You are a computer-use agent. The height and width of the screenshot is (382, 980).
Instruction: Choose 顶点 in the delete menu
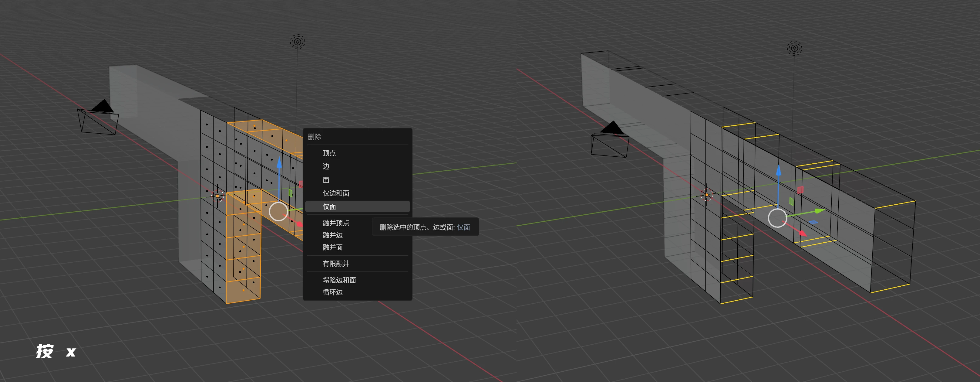(329, 153)
